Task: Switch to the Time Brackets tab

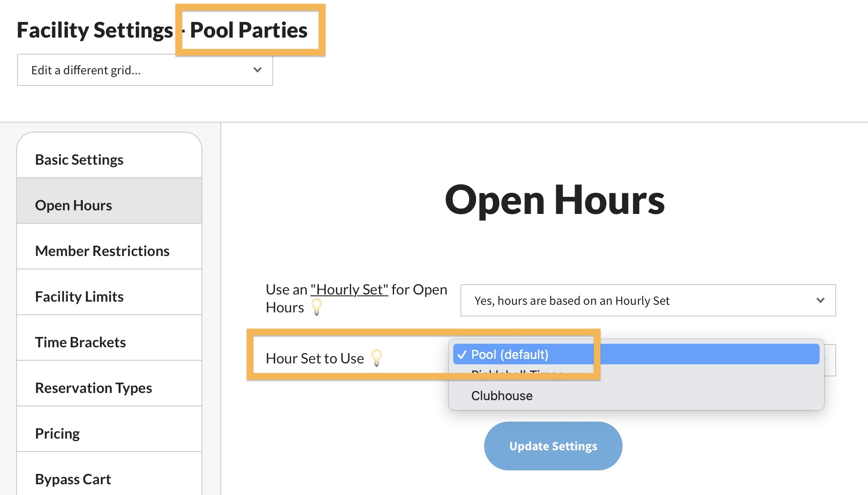Action: click(80, 342)
